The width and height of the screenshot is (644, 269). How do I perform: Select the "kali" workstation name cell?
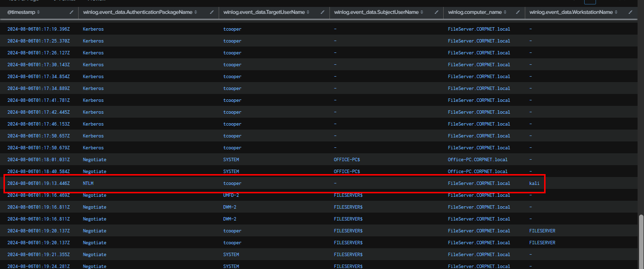pyautogui.click(x=534, y=183)
